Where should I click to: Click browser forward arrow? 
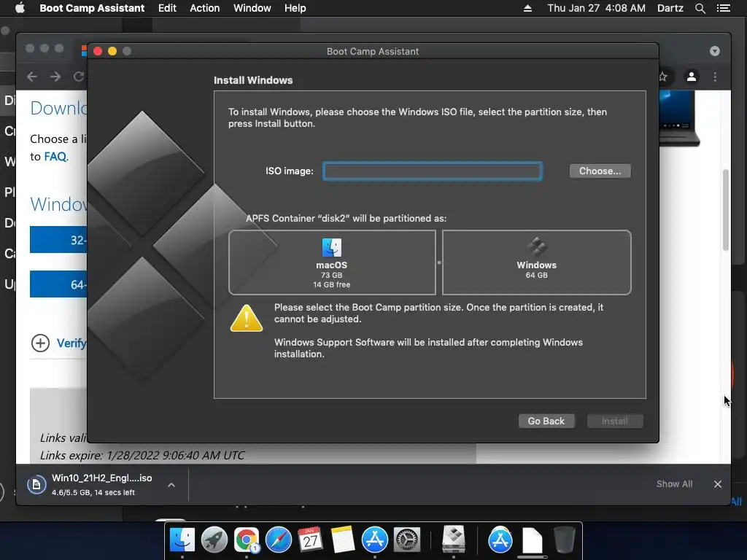pyautogui.click(x=55, y=77)
